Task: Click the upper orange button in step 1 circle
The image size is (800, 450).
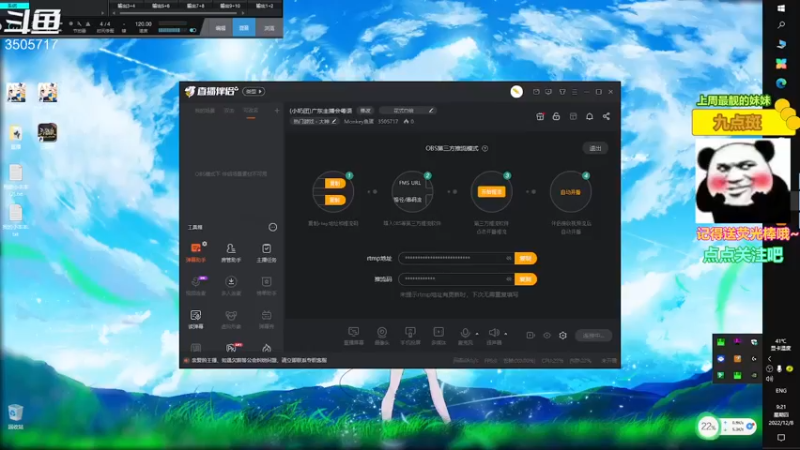Action: tap(335, 183)
